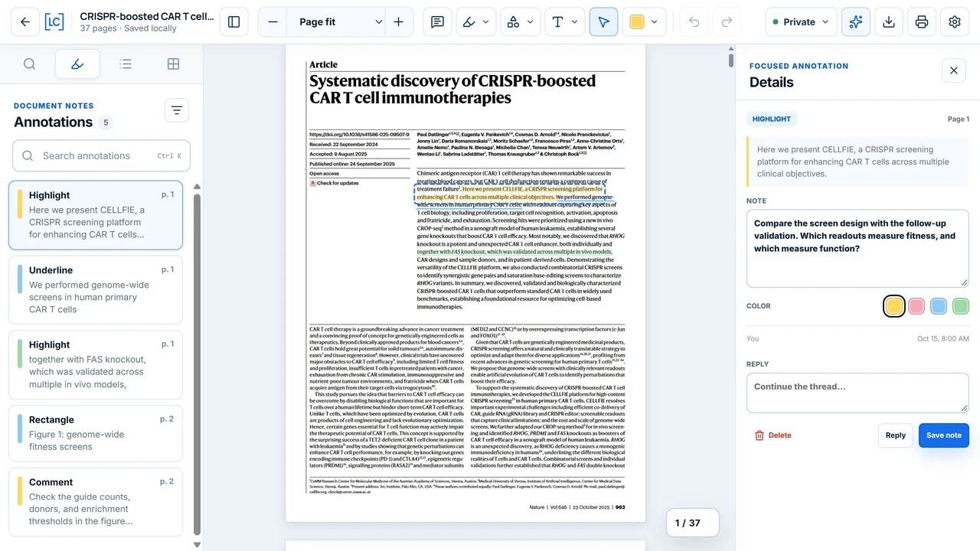Viewport: 980px width, 551px height.
Task: Open the DOI link in the article
Action: pos(359,135)
